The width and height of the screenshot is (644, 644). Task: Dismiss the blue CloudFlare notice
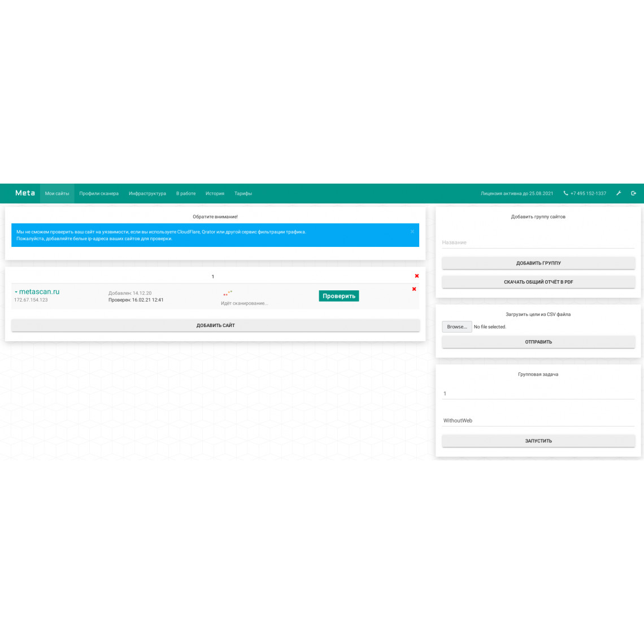pos(412,232)
